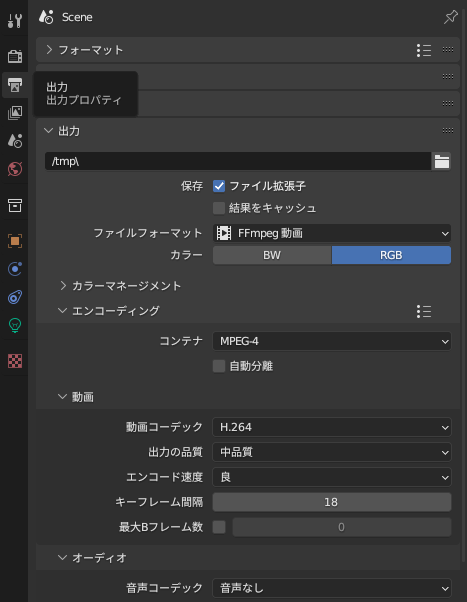Select the BW color mode button

pos(272,255)
